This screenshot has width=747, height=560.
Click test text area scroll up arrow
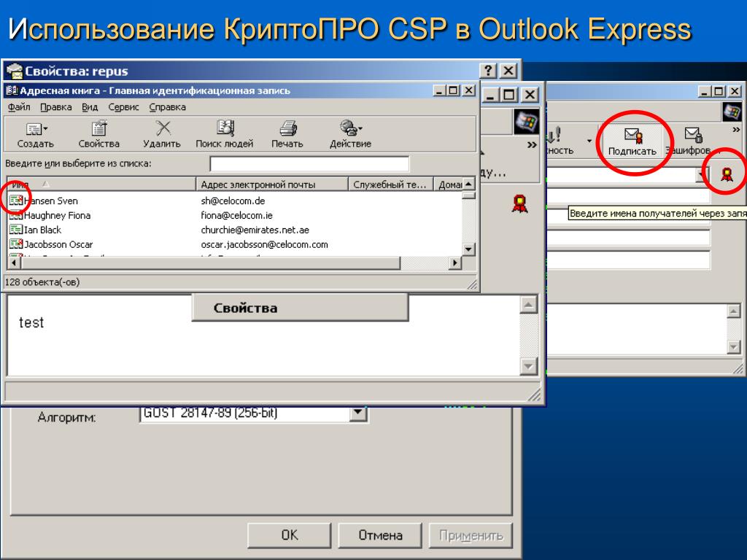(528, 305)
